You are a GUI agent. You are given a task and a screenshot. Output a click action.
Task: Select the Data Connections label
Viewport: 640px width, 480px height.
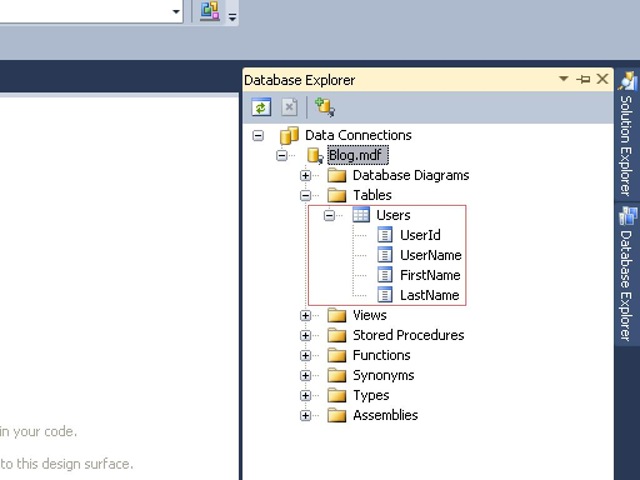coord(358,135)
